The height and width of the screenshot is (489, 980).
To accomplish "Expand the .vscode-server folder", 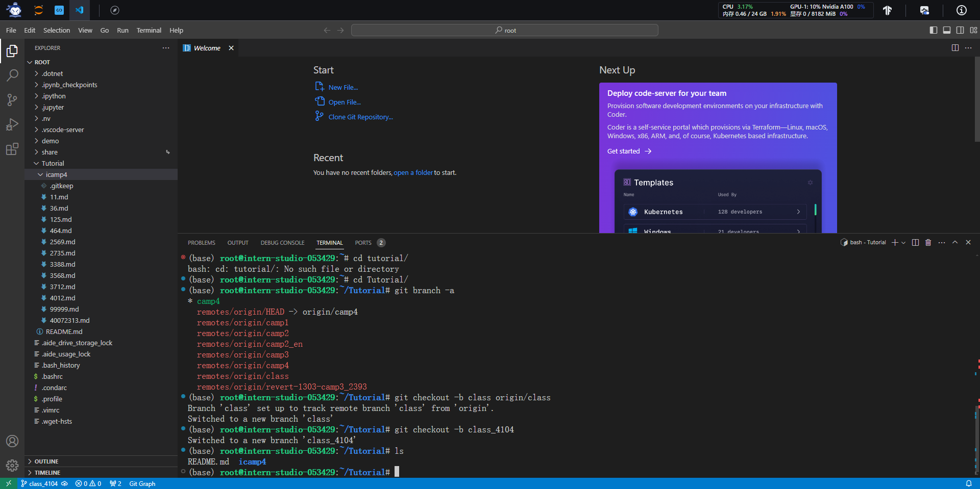I will point(101,130).
